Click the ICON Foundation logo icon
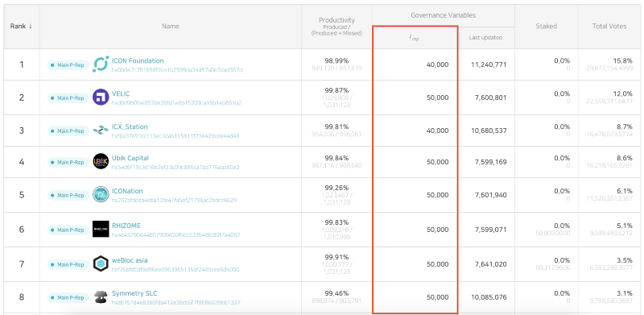The width and height of the screenshot is (644, 315). click(101, 64)
